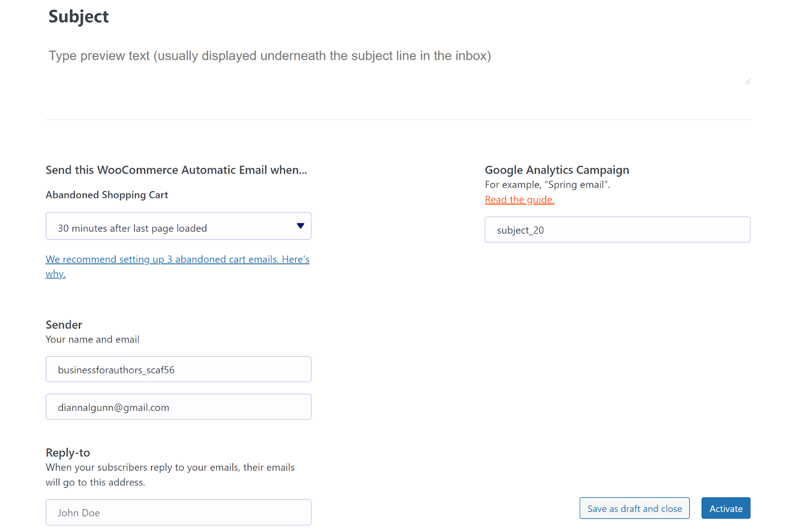Click the "Reply-to" section heading
The height and width of the screenshot is (532, 785).
point(68,452)
